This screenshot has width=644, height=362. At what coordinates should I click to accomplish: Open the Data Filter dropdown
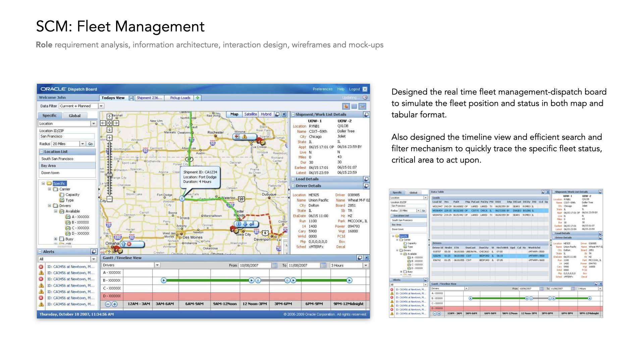[101, 106]
